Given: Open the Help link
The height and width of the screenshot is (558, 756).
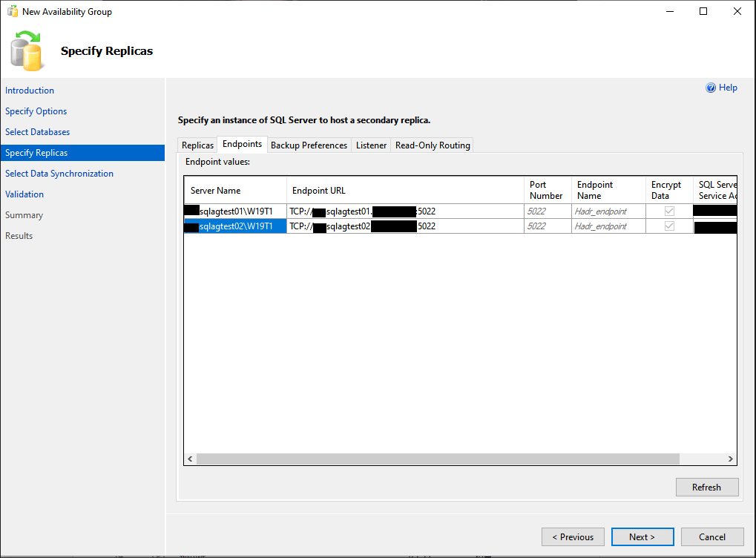Looking at the screenshot, I should pyautogui.click(x=728, y=88).
